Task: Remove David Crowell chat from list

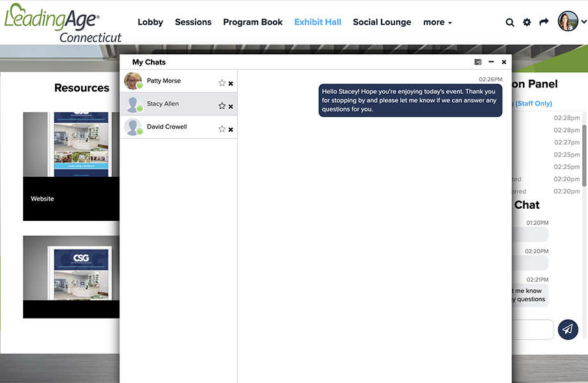Action: point(231,130)
